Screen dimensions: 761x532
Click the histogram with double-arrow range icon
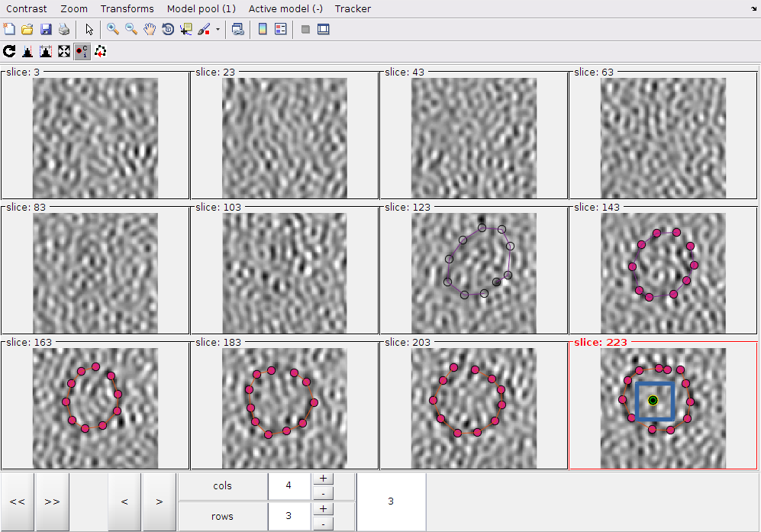(46, 51)
